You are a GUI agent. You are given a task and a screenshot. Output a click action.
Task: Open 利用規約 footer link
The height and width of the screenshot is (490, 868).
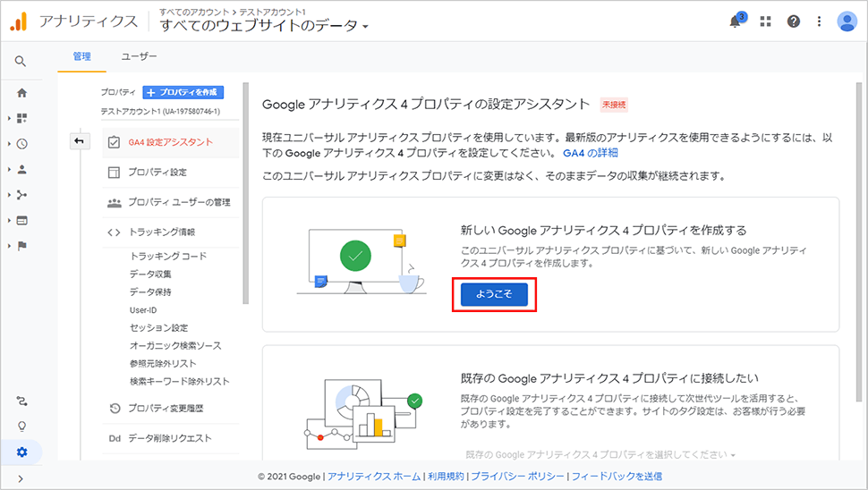coord(446,477)
